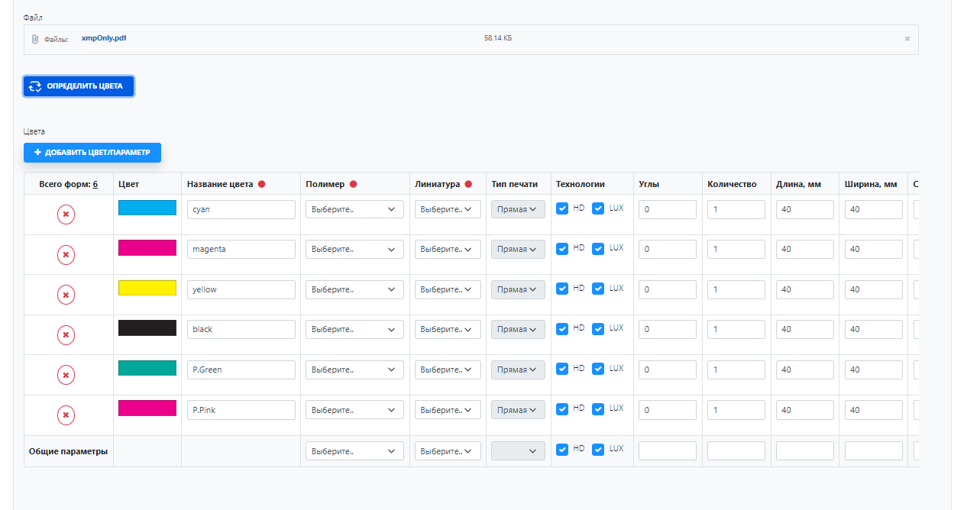The width and height of the screenshot is (980, 510).
Task: Click the Технологии column header
Action: click(x=581, y=184)
